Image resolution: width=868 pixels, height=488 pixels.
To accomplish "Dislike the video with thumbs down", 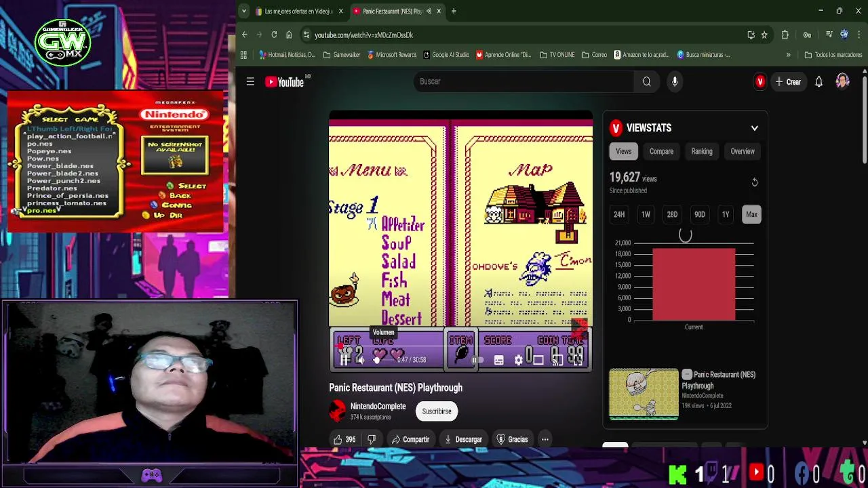I will click(x=372, y=439).
